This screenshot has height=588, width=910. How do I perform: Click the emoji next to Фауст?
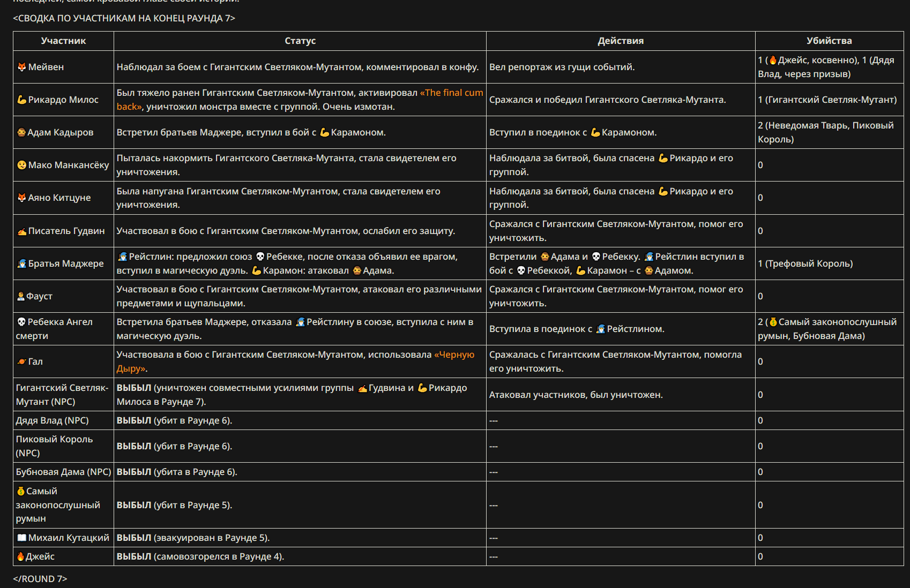[21, 296]
